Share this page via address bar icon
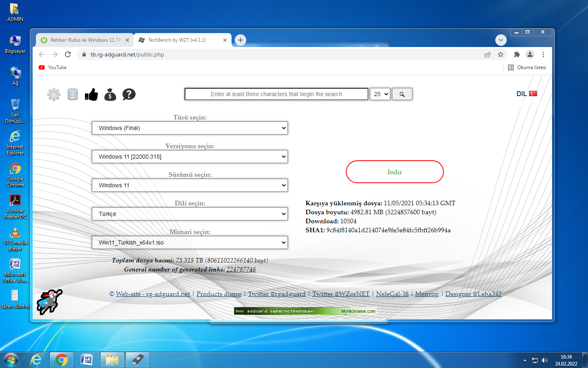This screenshot has height=368, width=588. (488, 54)
